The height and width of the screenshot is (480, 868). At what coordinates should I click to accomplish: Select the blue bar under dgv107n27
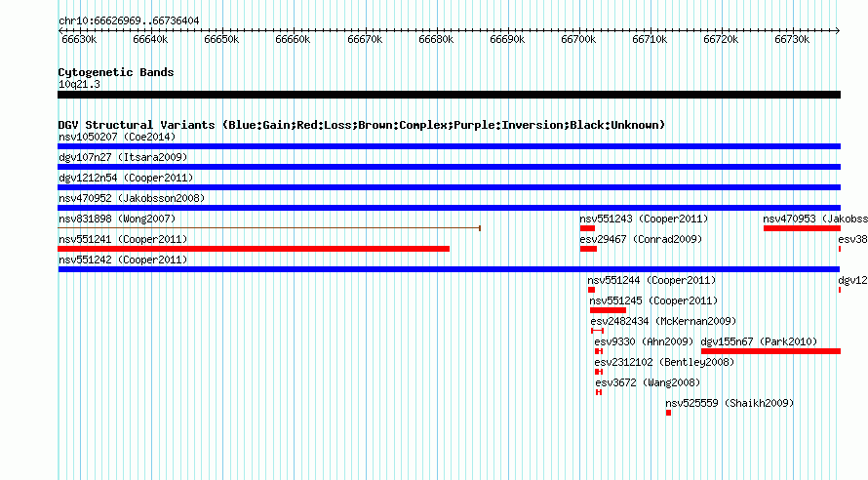coord(449,167)
